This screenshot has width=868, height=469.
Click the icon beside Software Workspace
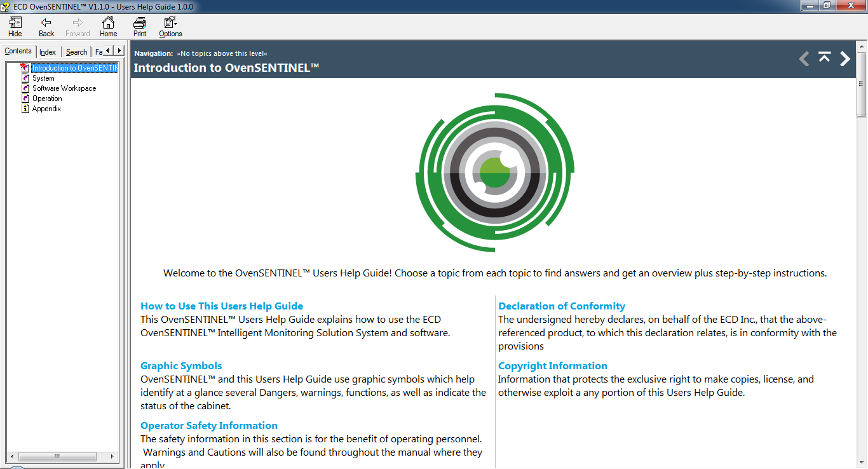click(25, 88)
